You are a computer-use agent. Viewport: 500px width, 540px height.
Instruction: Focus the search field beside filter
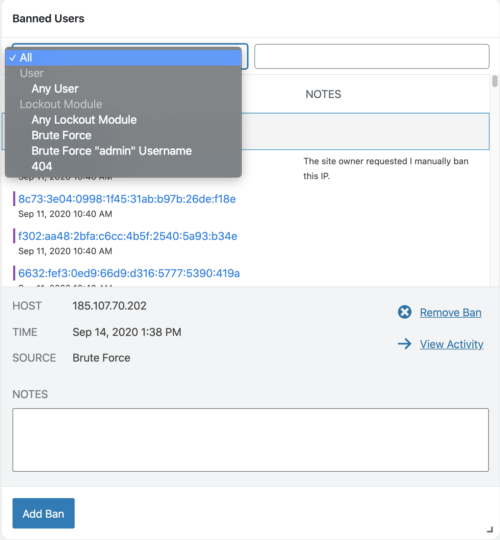[372, 56]
